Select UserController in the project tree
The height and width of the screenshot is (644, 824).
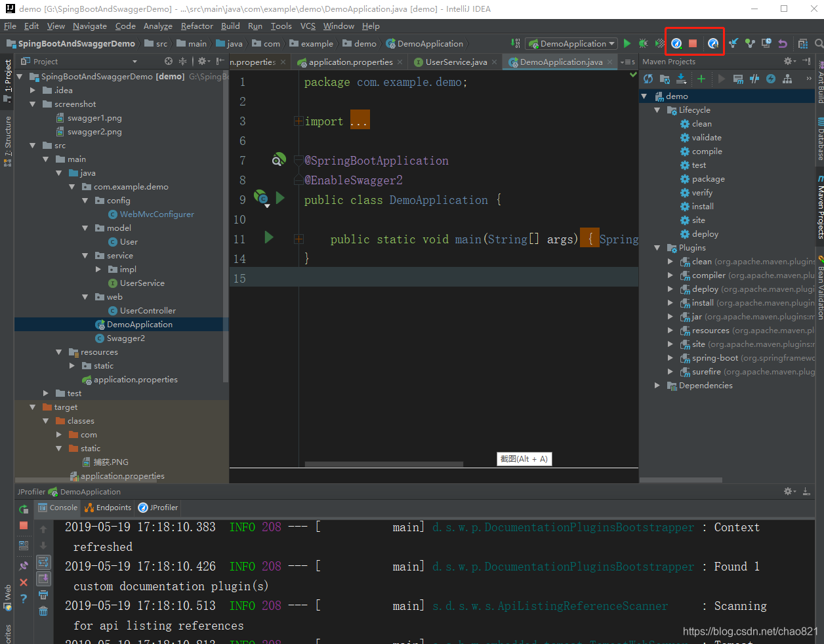pyautogui.click(x=148, y=311)
